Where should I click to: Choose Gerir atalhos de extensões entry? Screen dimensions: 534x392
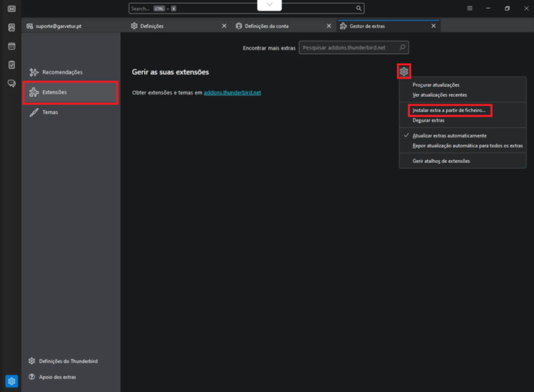[x=463, y=161]
